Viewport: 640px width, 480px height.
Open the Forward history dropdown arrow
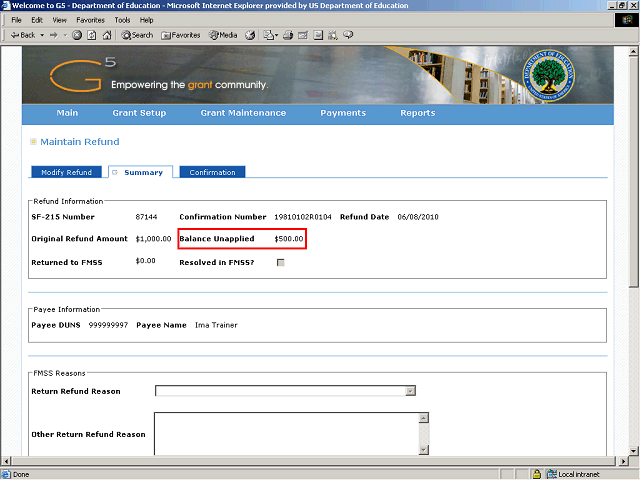pyautogui.click(x=65, y=36)
